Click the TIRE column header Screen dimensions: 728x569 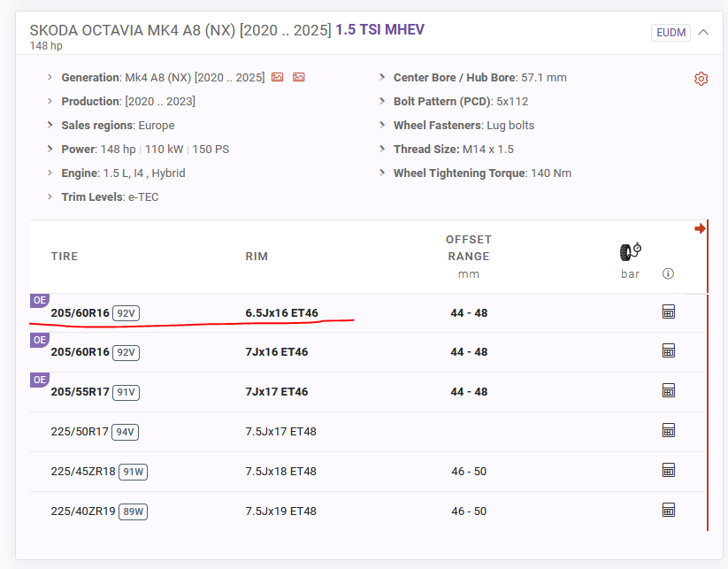(x=65, y=257)
